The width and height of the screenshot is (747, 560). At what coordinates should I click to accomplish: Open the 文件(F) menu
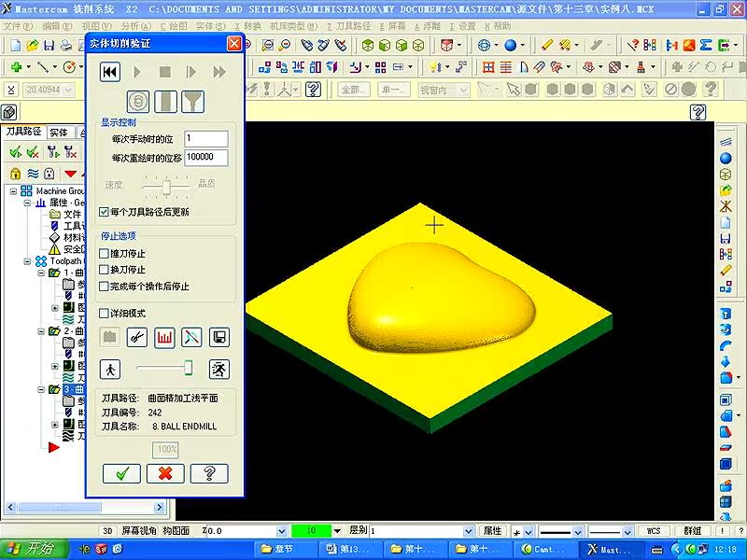[18, 26]
